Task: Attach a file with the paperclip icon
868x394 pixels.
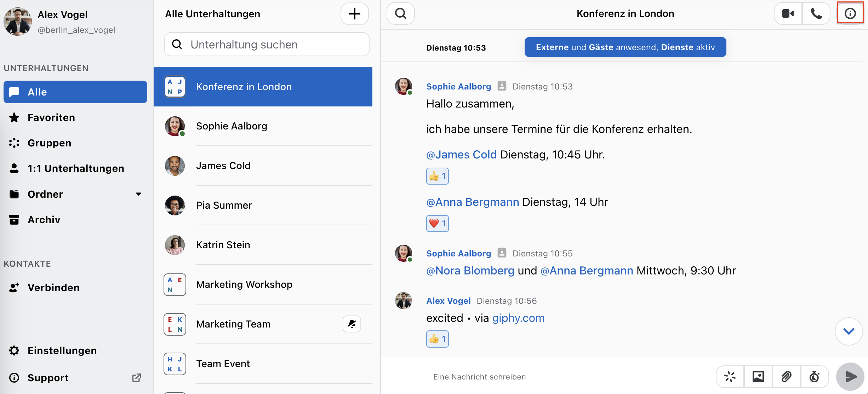Action: (x=786, y=377)
